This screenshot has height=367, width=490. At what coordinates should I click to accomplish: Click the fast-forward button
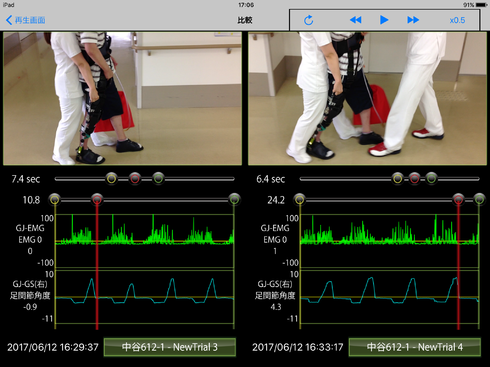pyautogui.click(x=413, y=20)
